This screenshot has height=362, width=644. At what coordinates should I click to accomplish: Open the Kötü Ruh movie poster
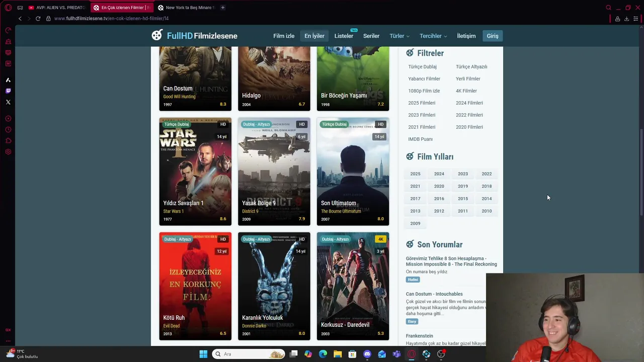195,286
